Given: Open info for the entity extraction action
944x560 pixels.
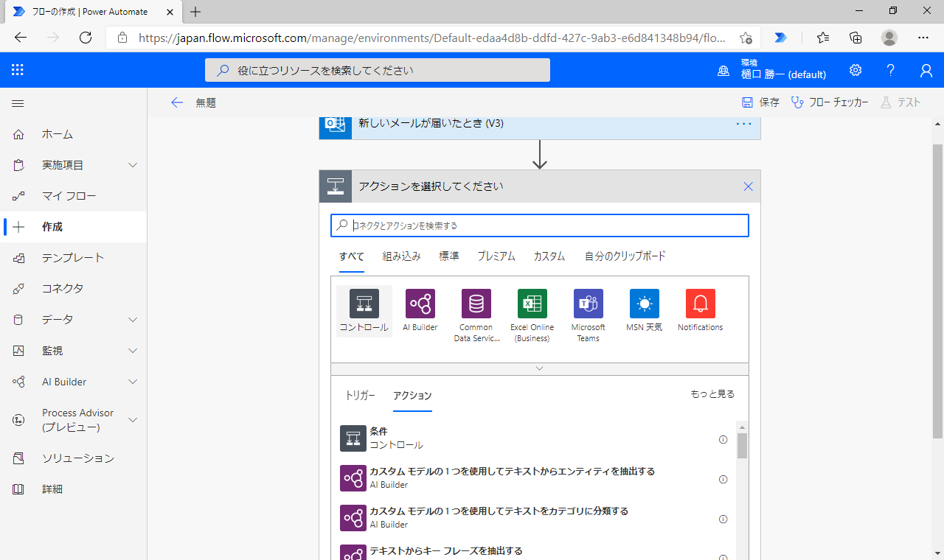Looking at the screenshot, I should pyautogui.click(x=723, y=479).
